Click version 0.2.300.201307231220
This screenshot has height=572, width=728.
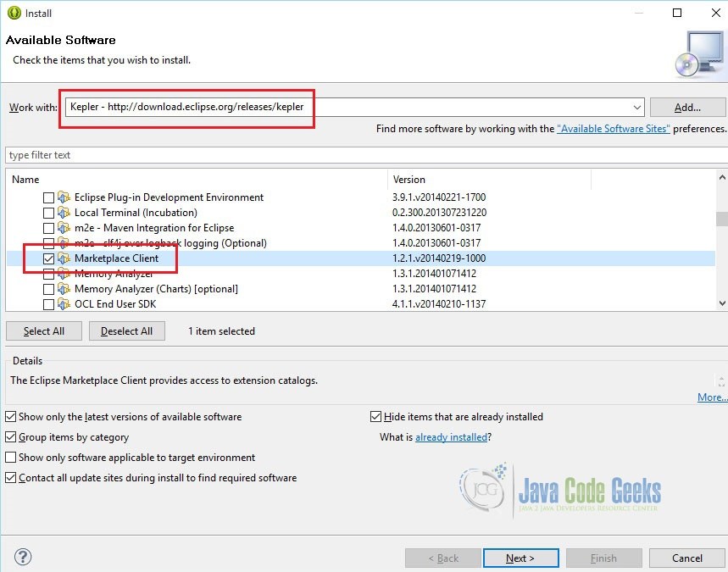439,213
